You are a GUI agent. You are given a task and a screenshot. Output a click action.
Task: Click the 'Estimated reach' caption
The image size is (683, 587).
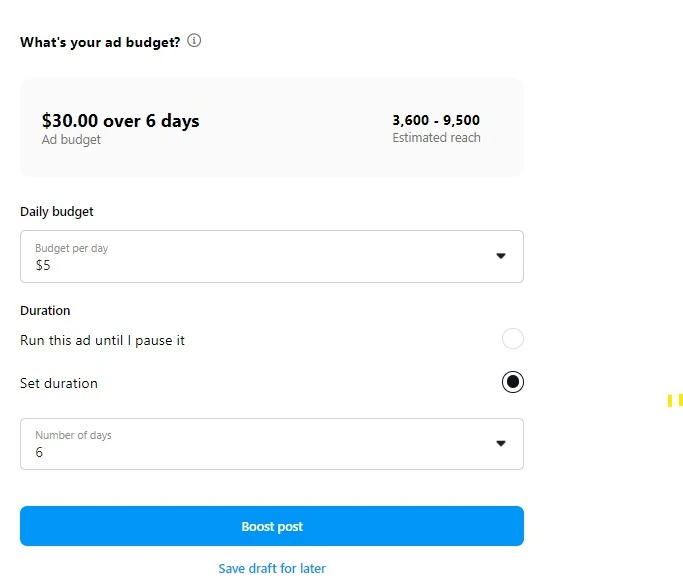tap(436, 138)
